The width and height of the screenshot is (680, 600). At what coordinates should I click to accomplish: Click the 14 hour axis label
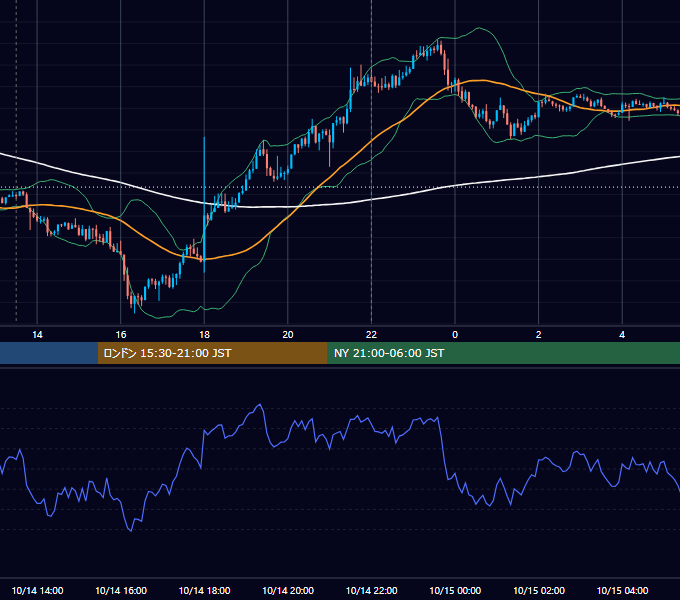pos(37,335)
